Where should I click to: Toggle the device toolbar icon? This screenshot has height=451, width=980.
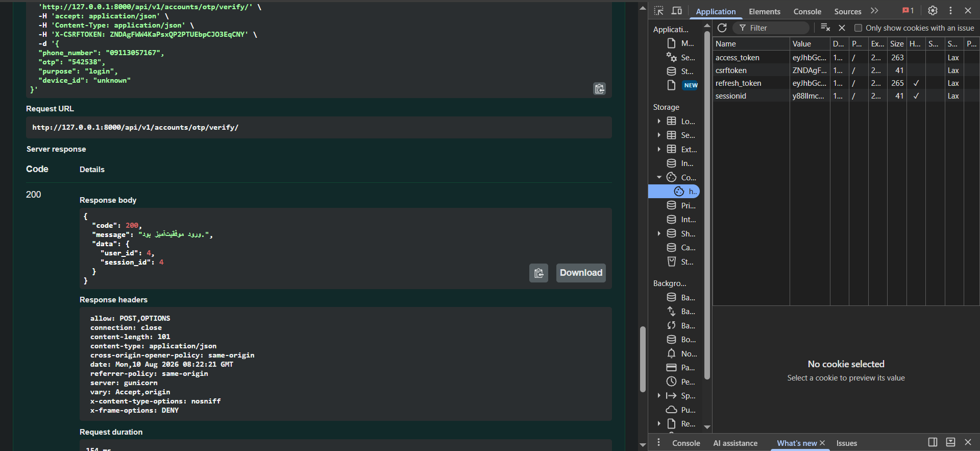click(677, 11)
